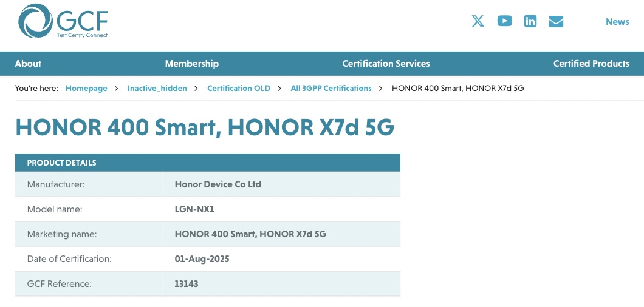Click the current page name in breadcrumb
644x307 pixels.
tap(458, 89)
